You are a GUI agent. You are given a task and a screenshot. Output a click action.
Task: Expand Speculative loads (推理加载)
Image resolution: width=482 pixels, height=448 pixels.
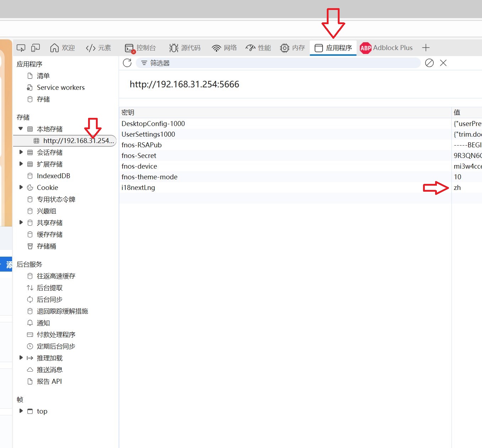(x=21, y=358)
